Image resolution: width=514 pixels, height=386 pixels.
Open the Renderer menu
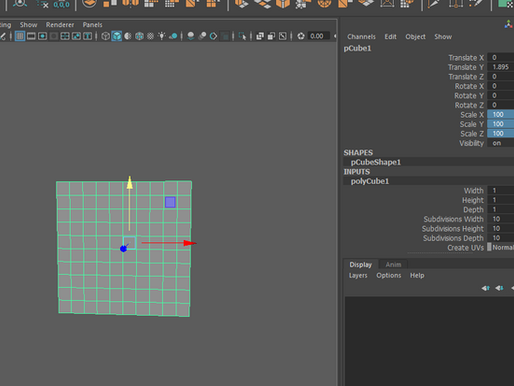60,25
